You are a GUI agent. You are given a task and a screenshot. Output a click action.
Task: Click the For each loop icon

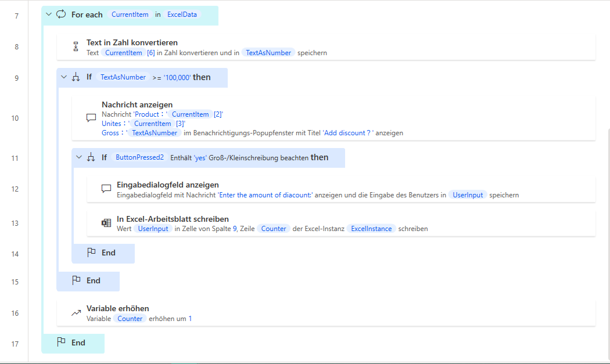tap(62, 15)
